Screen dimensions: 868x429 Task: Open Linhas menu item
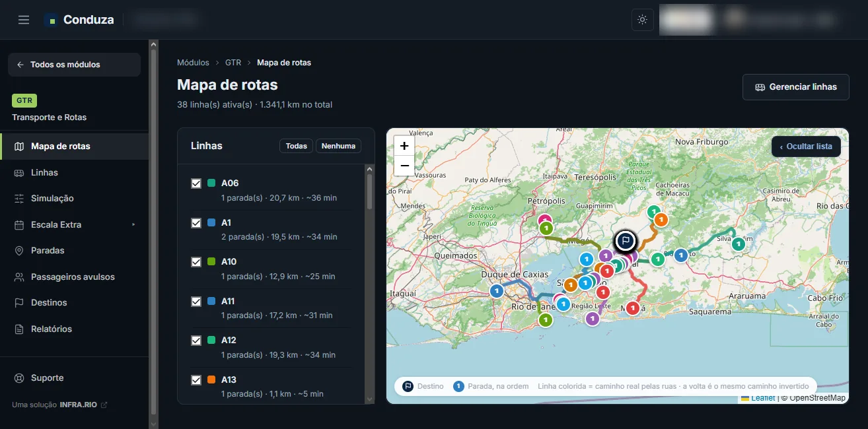75,172
